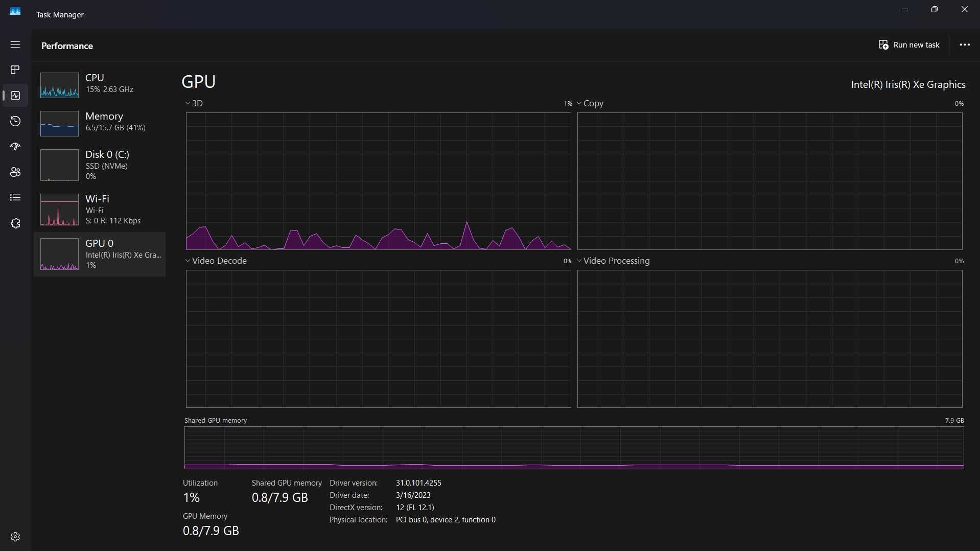Screen dimensions: 980x551
Task: Click the CPU mini graph thumbnail
Action: tap(59, 85)
